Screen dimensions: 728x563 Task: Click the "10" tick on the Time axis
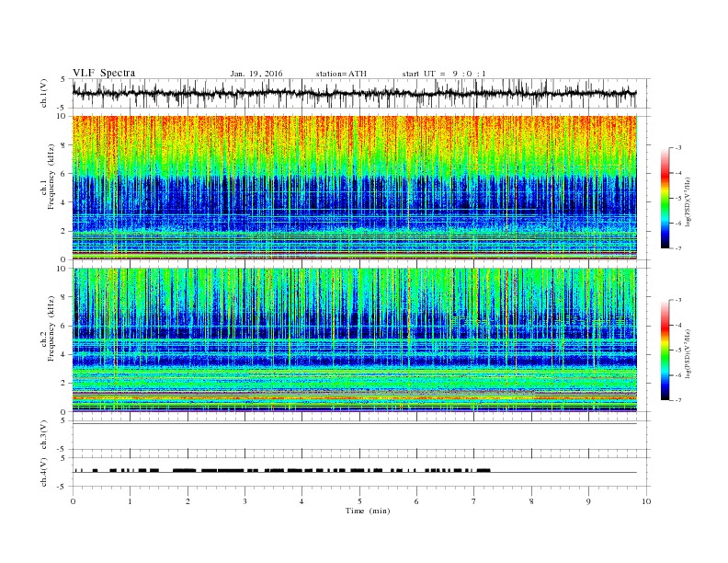[646, 501]
